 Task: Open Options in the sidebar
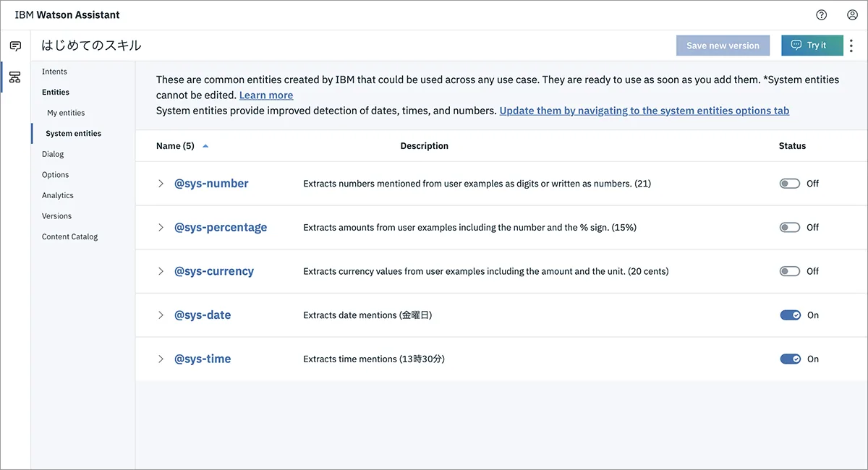pos(55,175)
